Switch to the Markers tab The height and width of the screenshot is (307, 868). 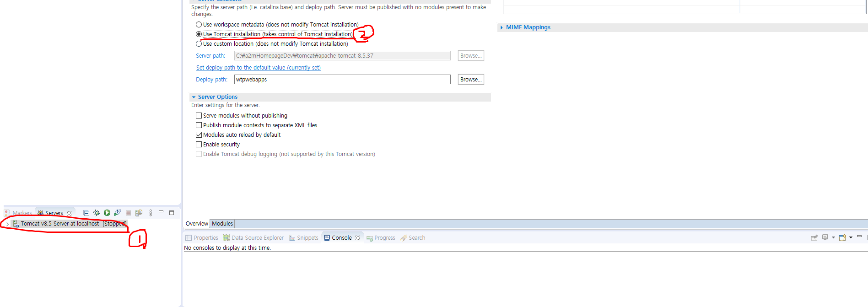[x=18, y=213]
